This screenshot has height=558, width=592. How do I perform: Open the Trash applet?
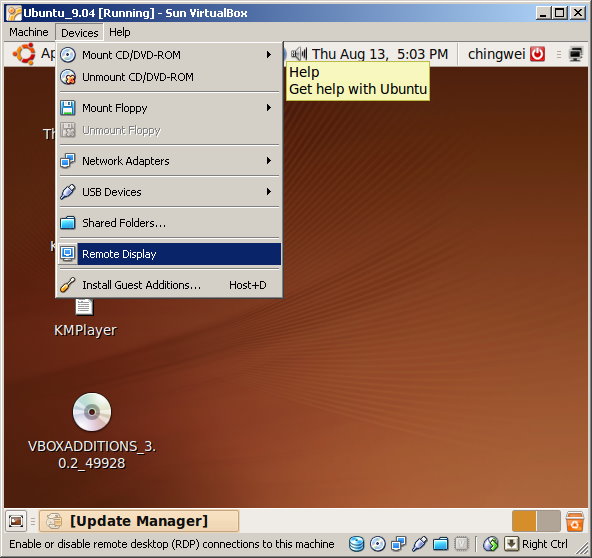point(575,521)
